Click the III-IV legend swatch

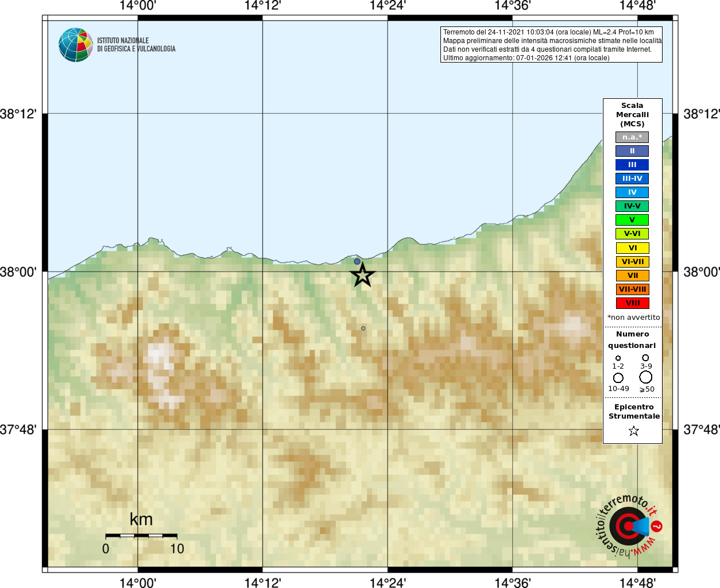[x=632, y=179]
